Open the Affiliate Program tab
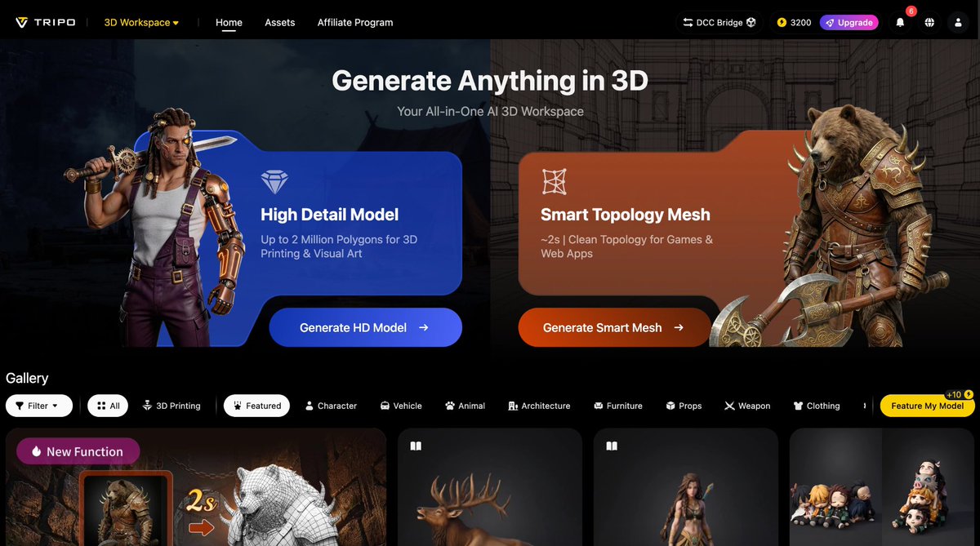The height and width of the screenshot is (546, 980). coord(355,22)
